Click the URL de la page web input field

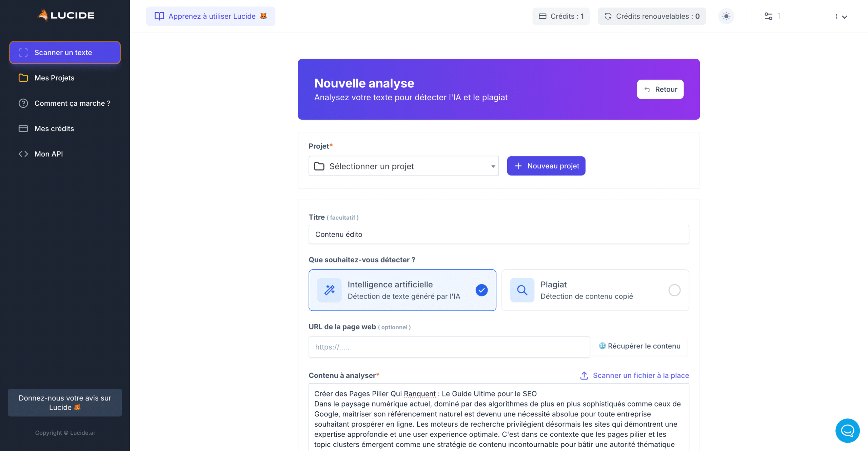(x=449, y=347)
